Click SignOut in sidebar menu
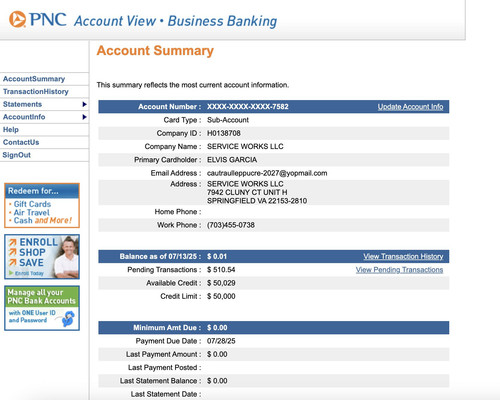 coord(17,155)
